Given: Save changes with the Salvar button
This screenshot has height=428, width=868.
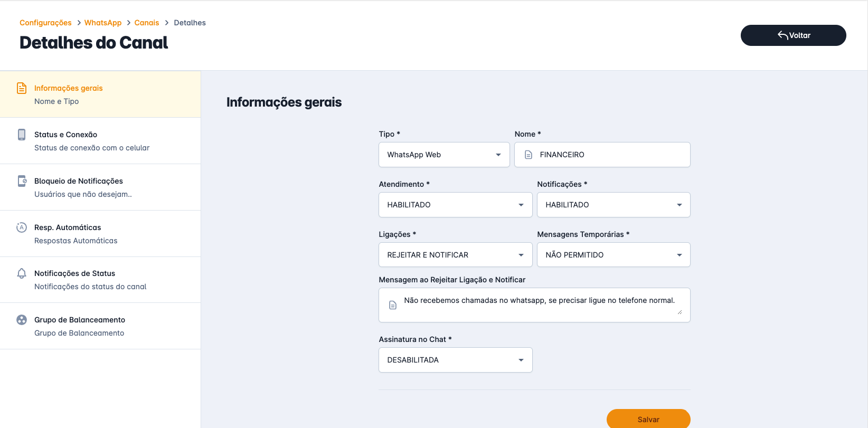Looking at the screenshot, I should click(x=648, y=419).
